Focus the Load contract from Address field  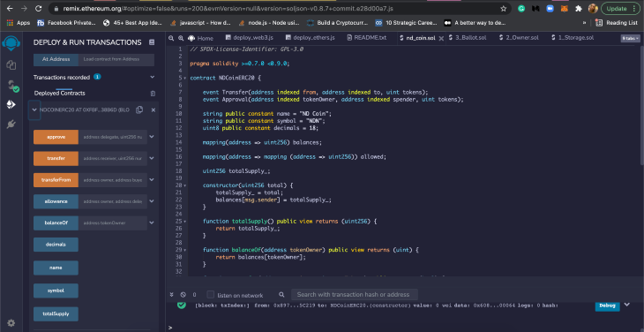tap(116, 59)
